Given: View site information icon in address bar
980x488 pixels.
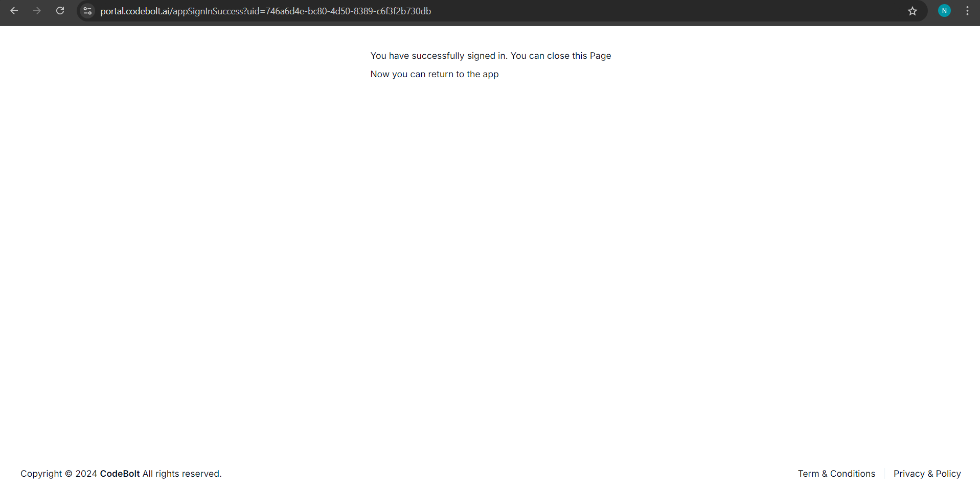Looking at the screenshot, I should coord(87,11).
